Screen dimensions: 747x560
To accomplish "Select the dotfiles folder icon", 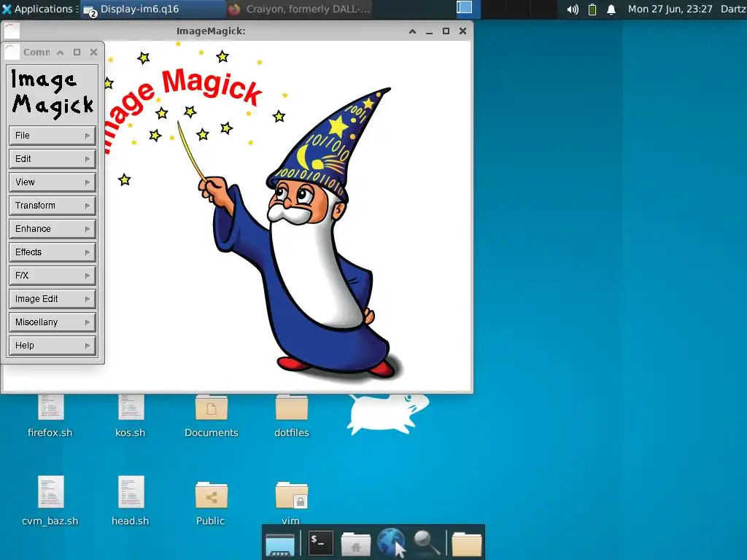I will pyautogui.click(x=292, y=408).
